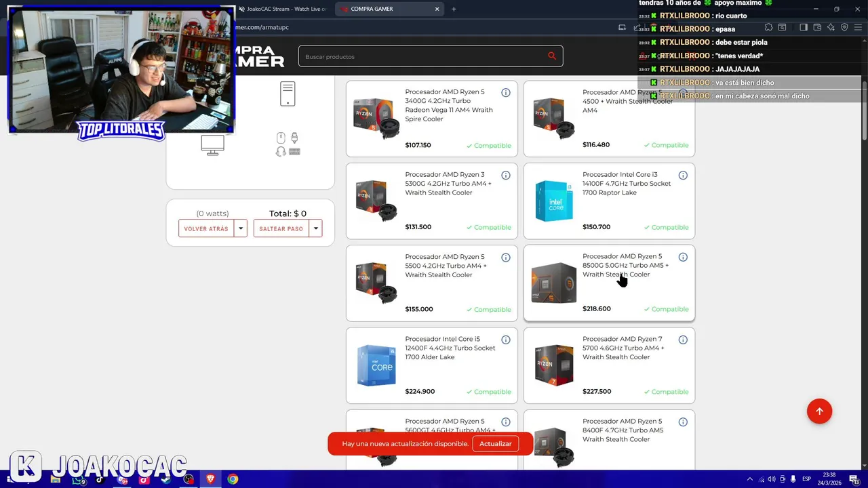This screenshot has width=868, height=488.
Task: Open the browser extensions puzzle icon
Action: pos(768,27)
